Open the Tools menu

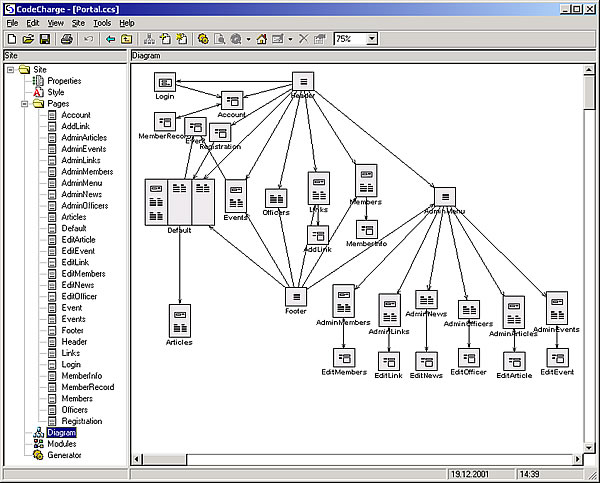coord(102,22)
